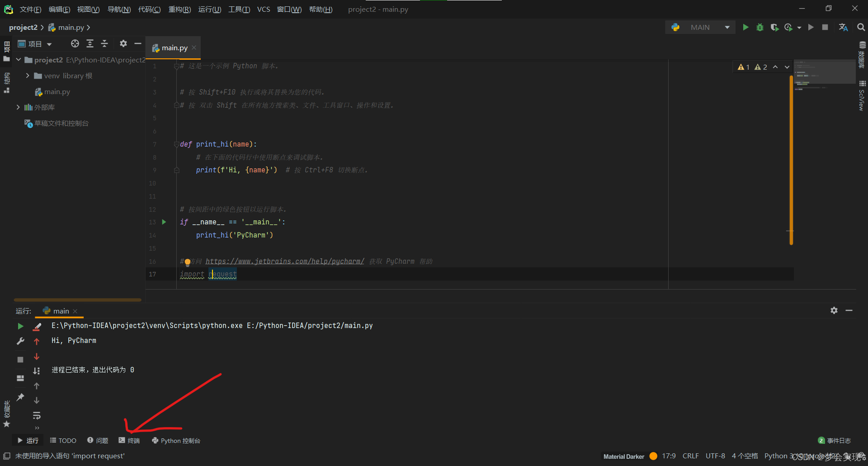This screenshot has width=868, height=466.
Task: Open the MAIN run configuration dropdown
Action: tap(727, 28)
